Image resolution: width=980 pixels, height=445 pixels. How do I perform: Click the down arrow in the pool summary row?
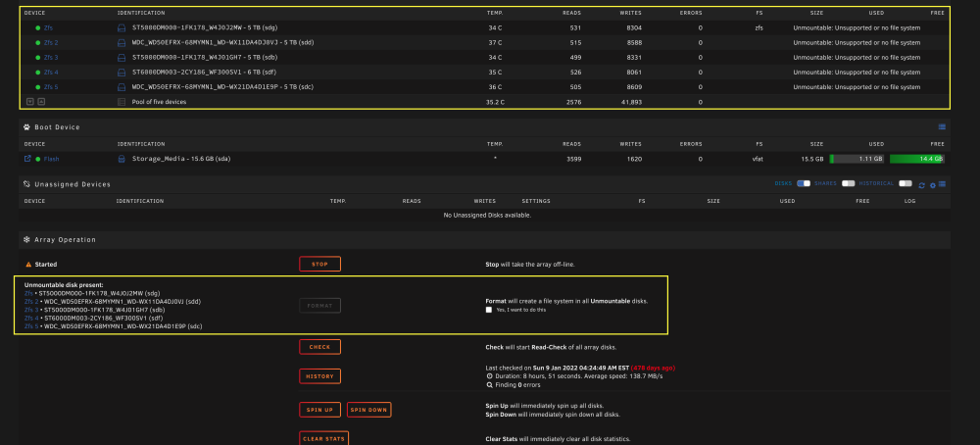29,102
